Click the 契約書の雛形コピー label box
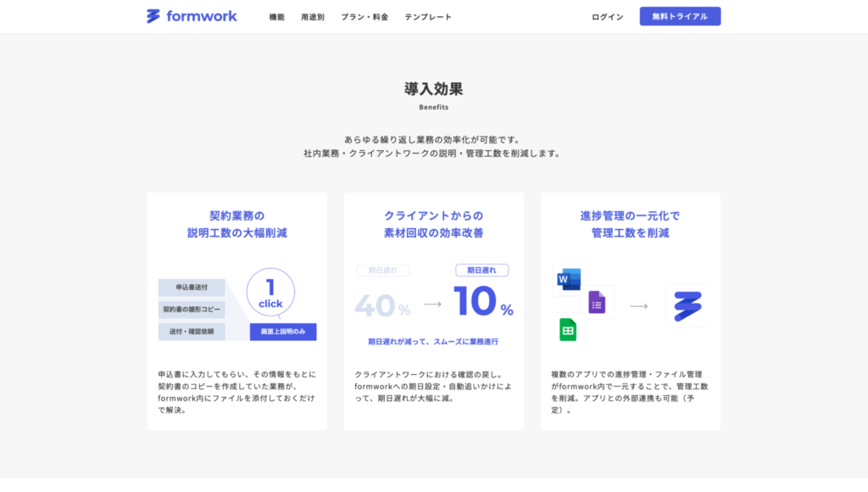This screenshot has width=868, height=492. (x=192, y=310)
